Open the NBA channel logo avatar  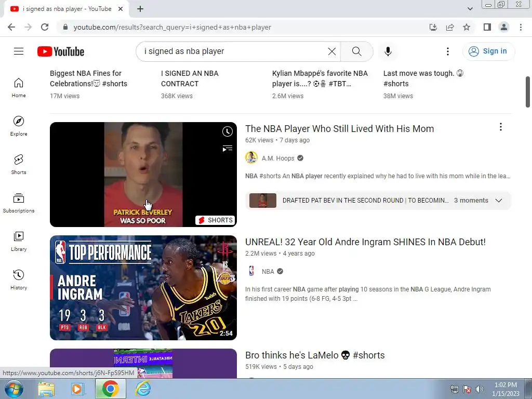[251, 271]
